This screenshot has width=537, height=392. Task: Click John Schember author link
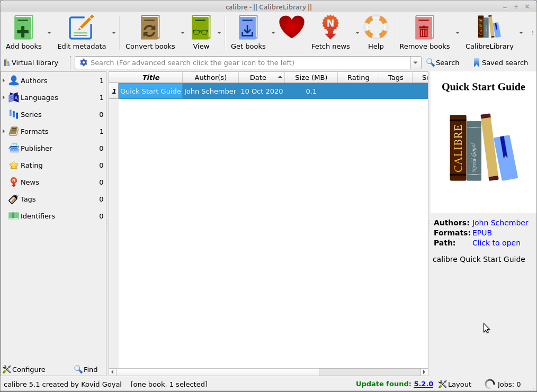click(500, 223)
